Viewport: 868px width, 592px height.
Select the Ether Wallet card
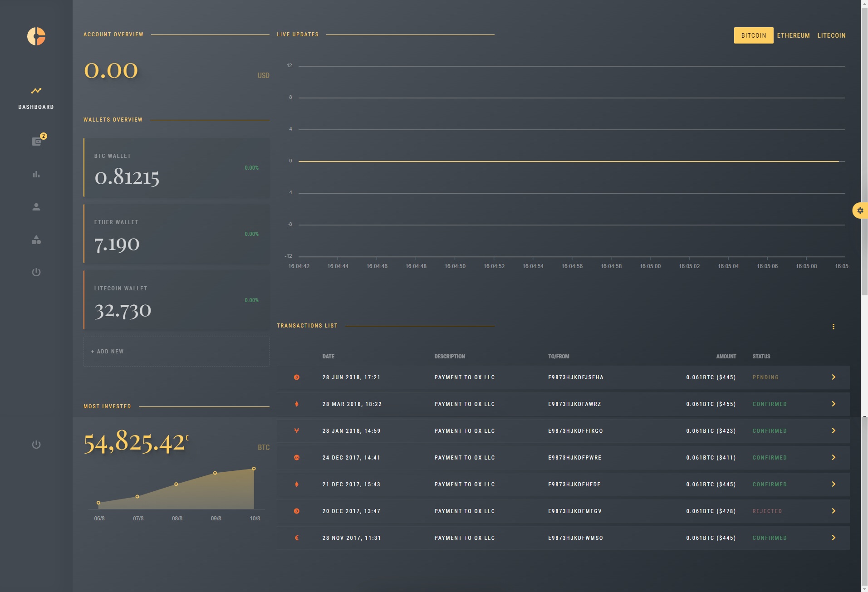click(x=176, y=234)
